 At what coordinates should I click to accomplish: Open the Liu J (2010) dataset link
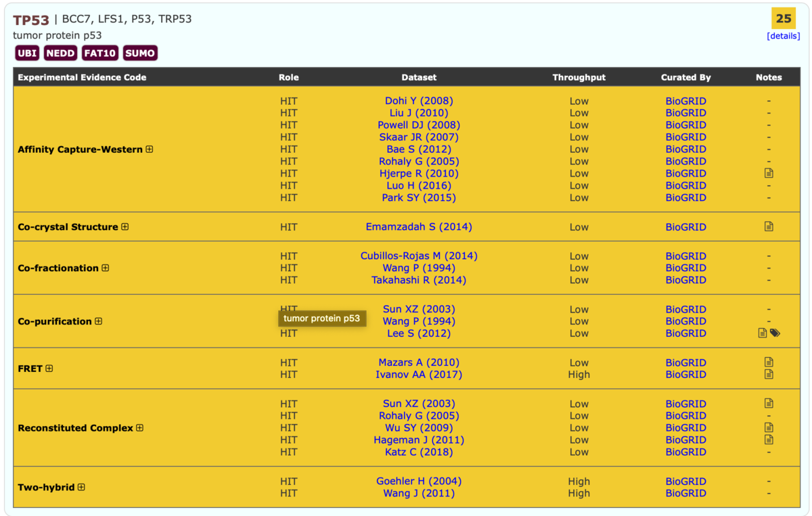pos(419,113)
